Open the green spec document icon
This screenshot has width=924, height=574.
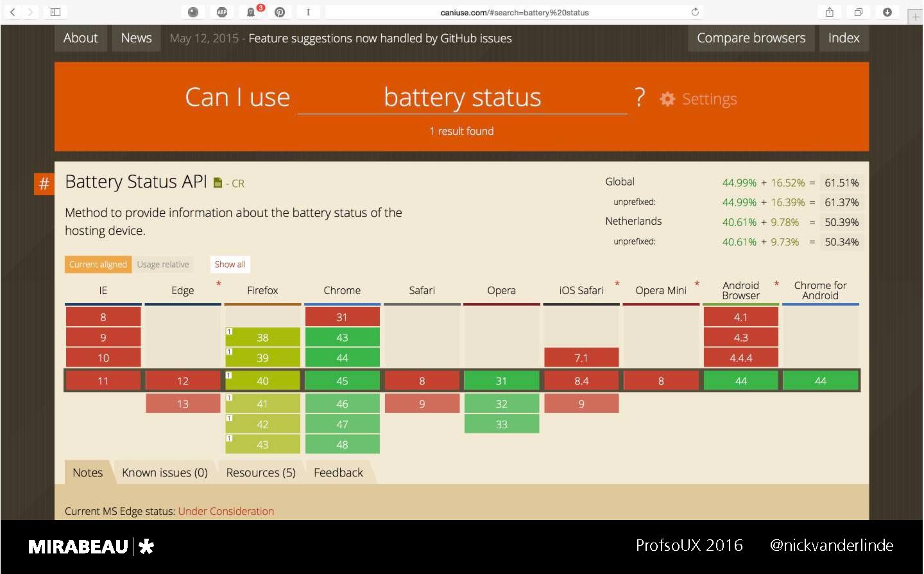point(218,183)
